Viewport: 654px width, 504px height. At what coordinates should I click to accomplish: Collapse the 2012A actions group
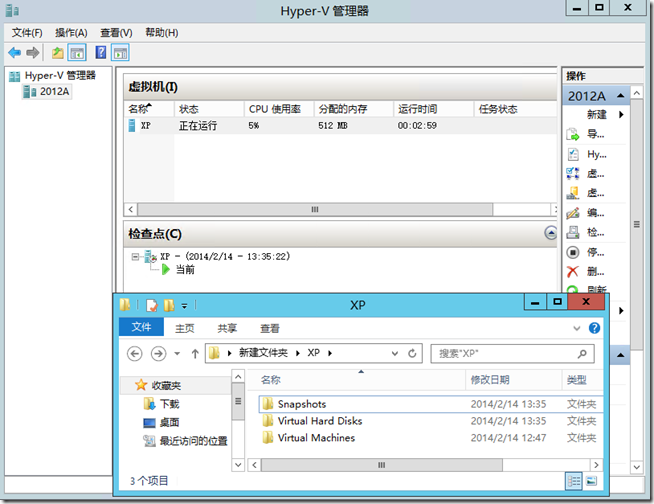621,96
